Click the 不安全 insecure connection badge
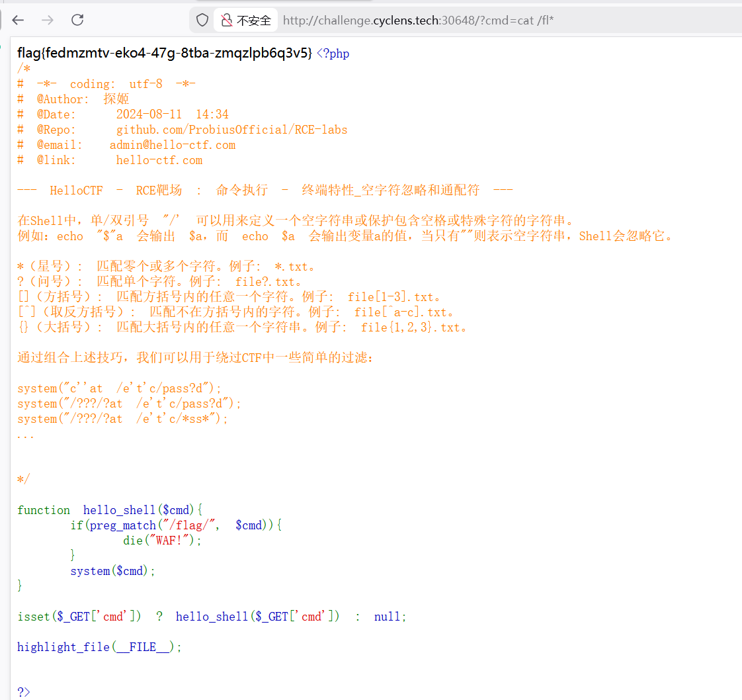The width and height of the screenshot is (742, 700). point(245,21)
